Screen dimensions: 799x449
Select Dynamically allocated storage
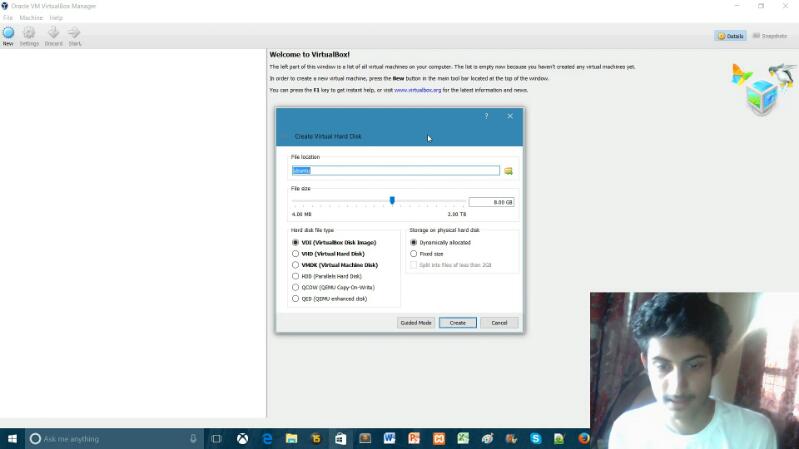440,243
